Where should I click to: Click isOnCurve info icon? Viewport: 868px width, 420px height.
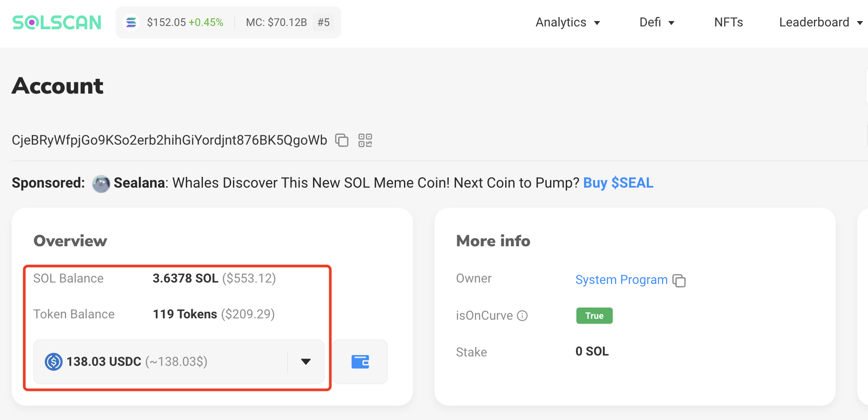(x=522, y=316)
